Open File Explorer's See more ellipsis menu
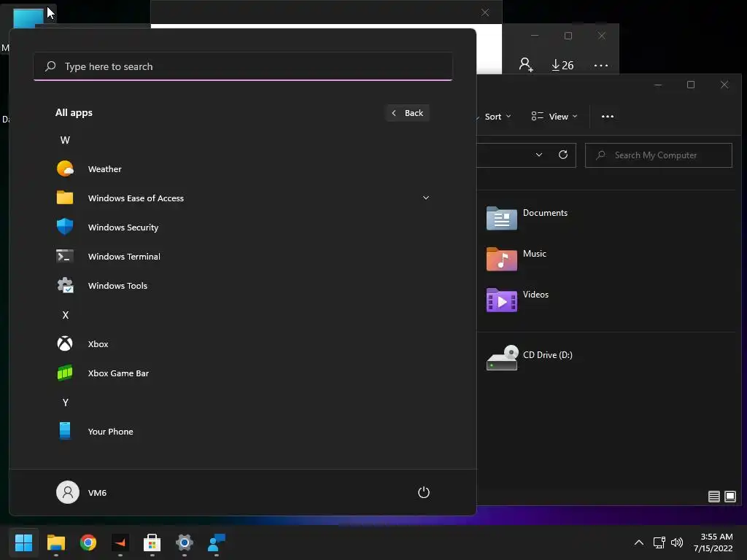747x560 pixels. (x=608, y=116)
